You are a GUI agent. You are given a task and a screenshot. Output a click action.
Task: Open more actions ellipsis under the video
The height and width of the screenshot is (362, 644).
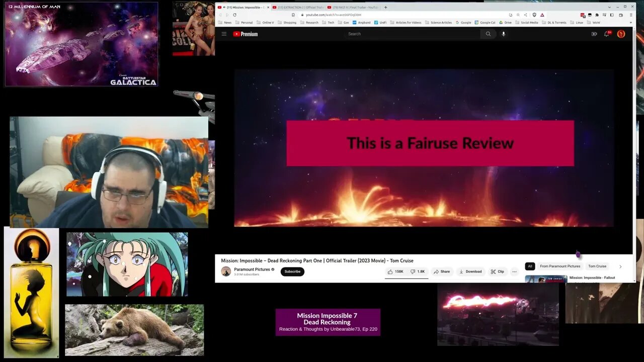click(514, 271)
